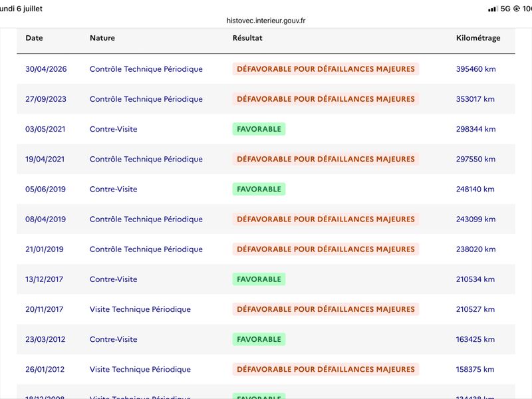Open Visite Technique Périodique dated 20/11/2017
This screenshot has width=532, height=399.
pyautogui.click(x=140, y=309)
